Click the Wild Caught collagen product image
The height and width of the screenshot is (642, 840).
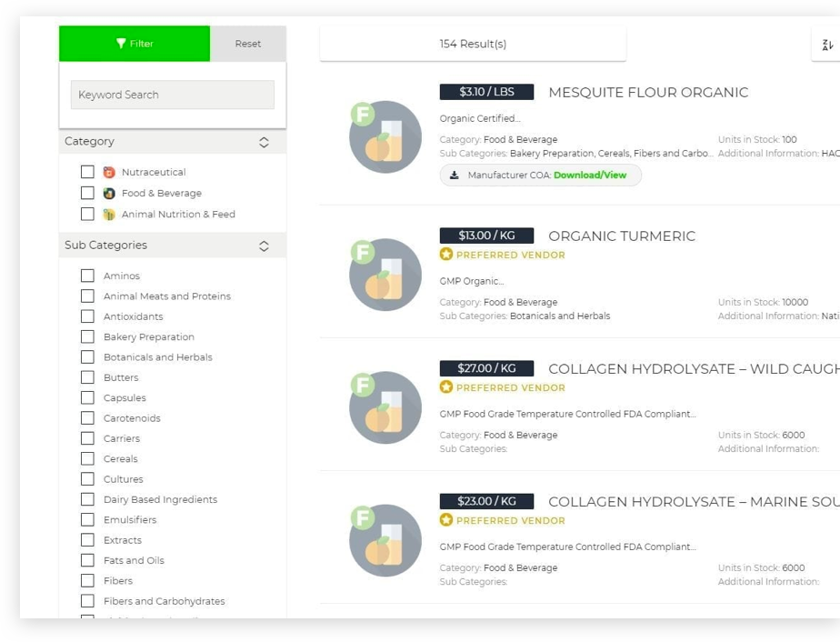[385, 407]
